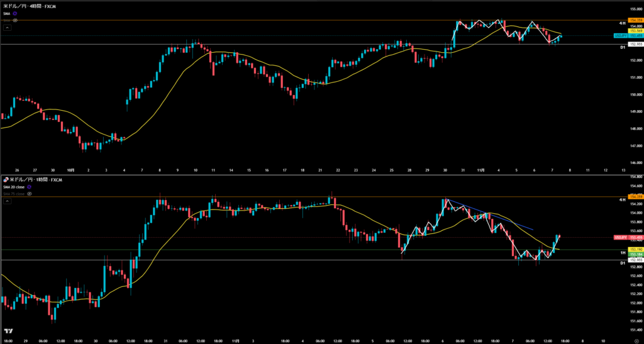Click the 4-hour chart title 米ドル/円 4時間
The width and height of the screenshot is (644, 344).
pyautogui.click(x=28, y=6)
